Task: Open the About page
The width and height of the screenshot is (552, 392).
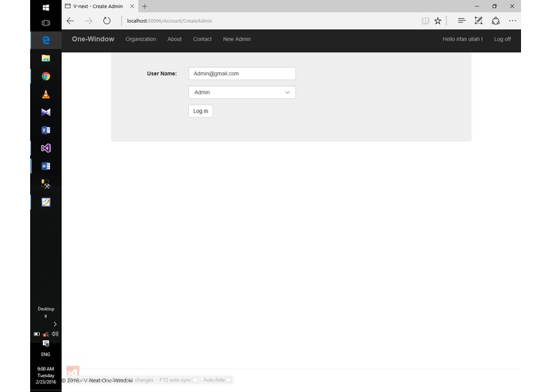Action: click(175, 39)
